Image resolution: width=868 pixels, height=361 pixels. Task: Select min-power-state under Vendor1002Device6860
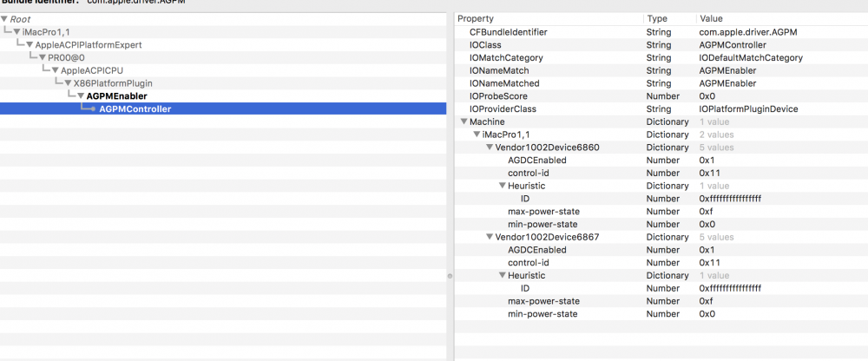(661, 224)
